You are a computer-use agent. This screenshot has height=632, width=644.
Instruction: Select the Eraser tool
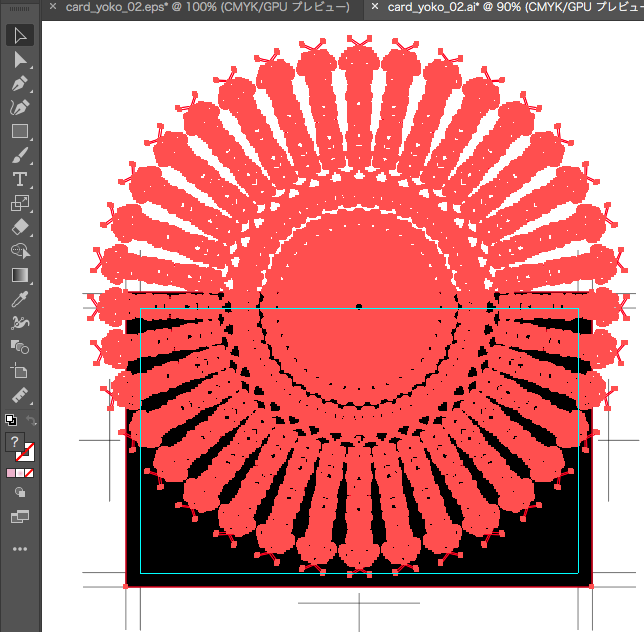20,227
